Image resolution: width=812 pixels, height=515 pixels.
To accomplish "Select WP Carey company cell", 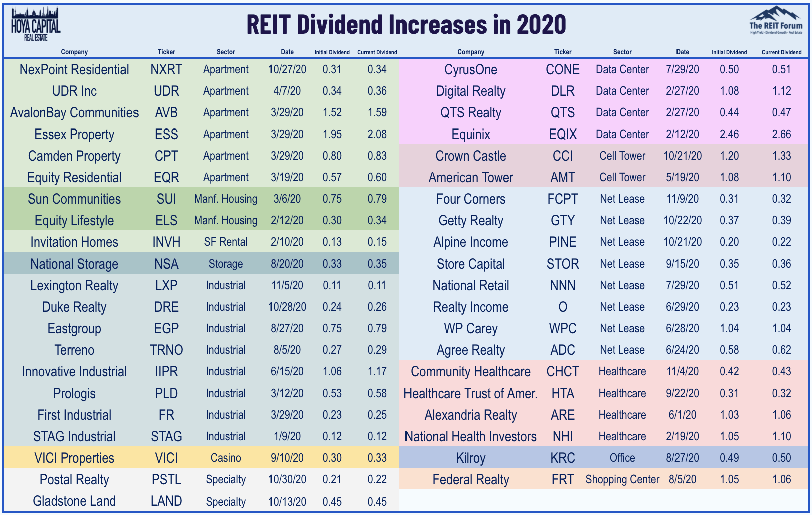I will pos(471,329).
